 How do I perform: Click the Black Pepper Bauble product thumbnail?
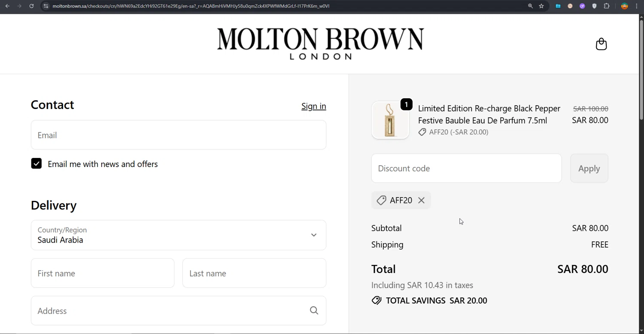pyautogui.click(x=390, y=120)
